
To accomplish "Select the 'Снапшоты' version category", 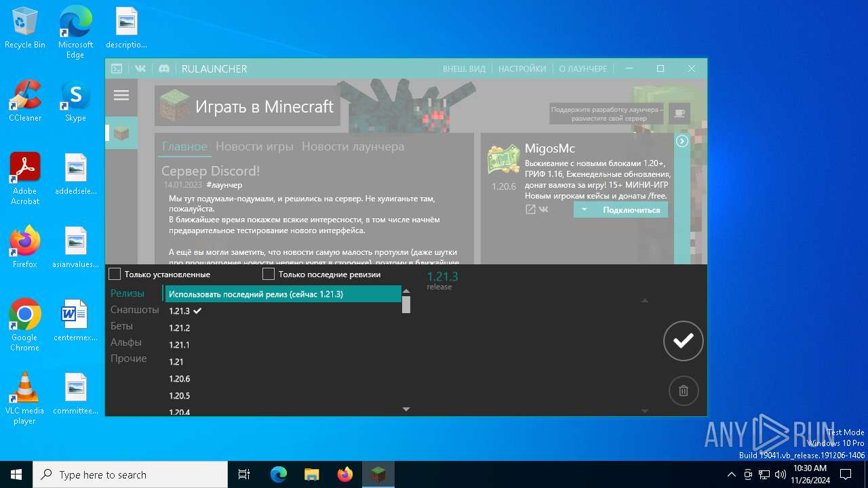I will tap(135, 310).
